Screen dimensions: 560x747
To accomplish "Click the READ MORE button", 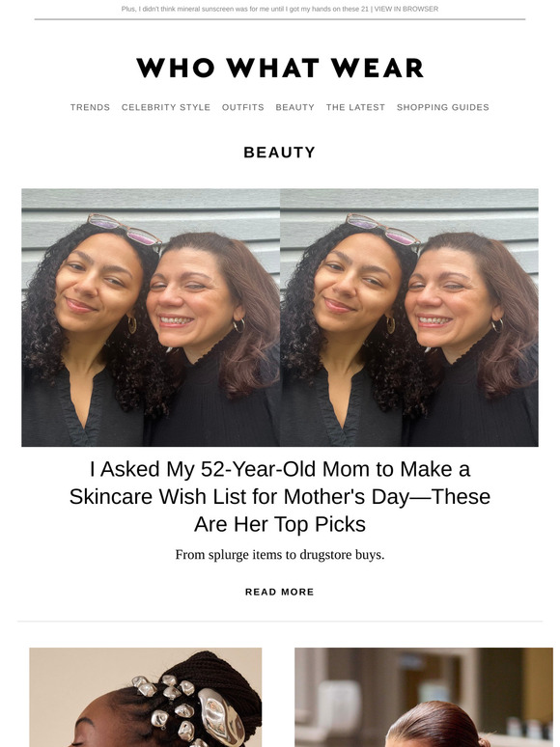I will 280,592.
